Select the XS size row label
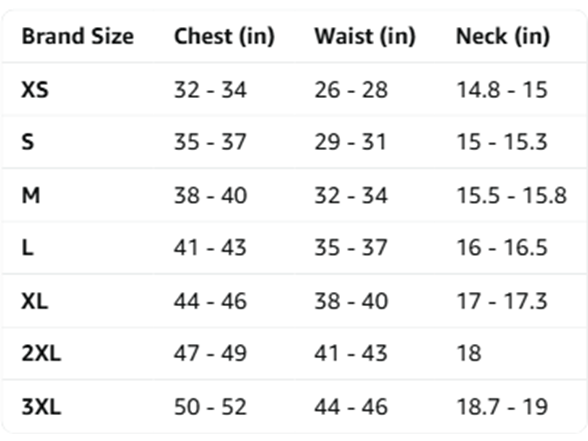588x441 pixels. (x=35, y=90)
